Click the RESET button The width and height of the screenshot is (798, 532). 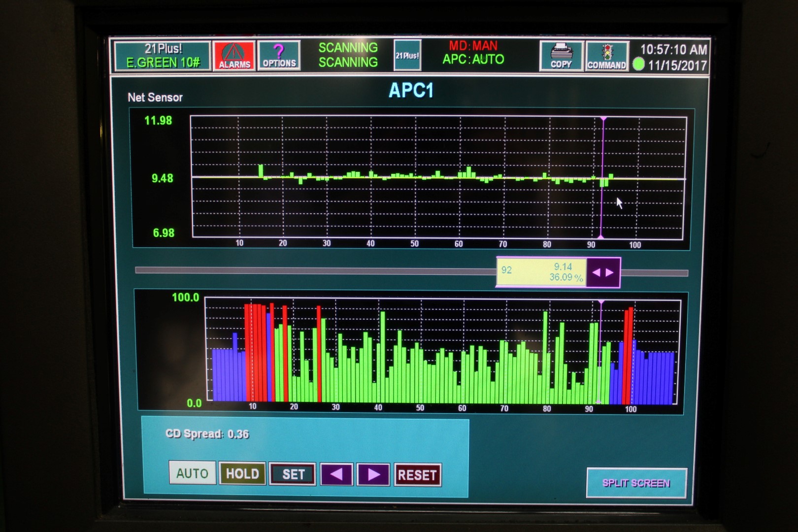pos(417,475)
